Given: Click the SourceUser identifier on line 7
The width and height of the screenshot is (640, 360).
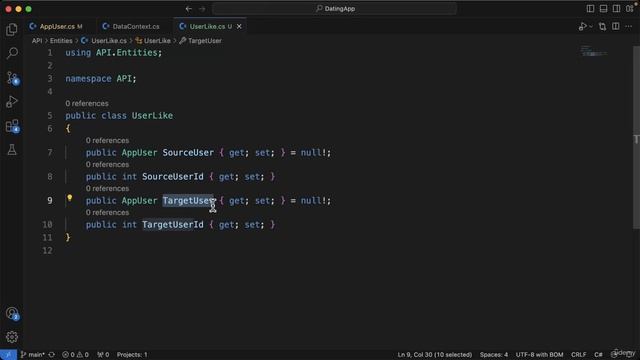Looking at the screenshot, I should (188, 153).
